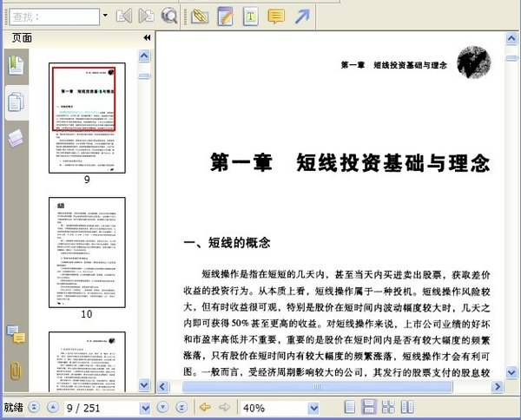Select page 9 thumbnail
Image resolution: width=521 pixels, height=420 pixels.
87,118
